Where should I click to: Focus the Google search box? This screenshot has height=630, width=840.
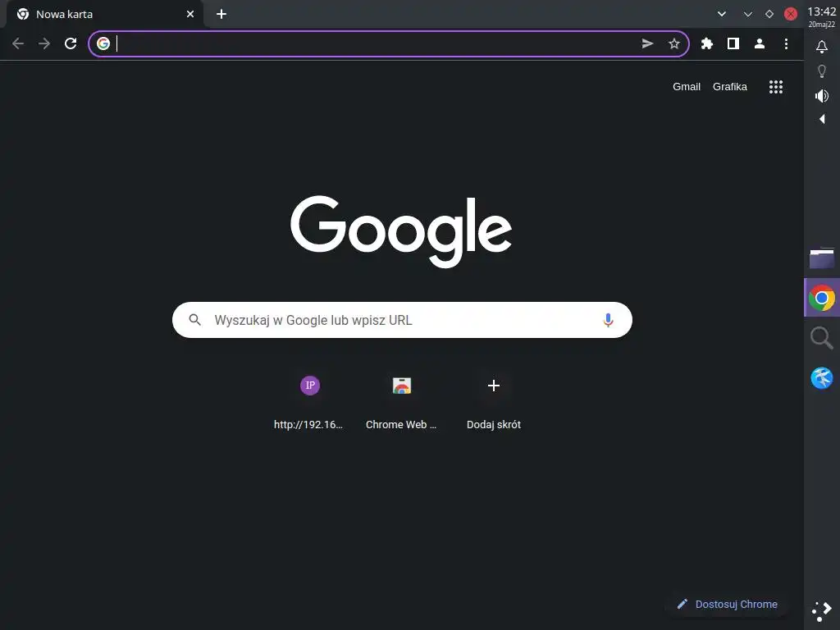coord(402,320)
